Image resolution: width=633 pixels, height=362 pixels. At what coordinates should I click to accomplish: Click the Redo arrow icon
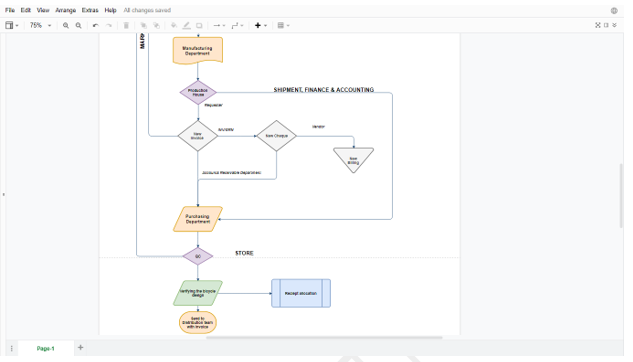pyautogui.click(x=109, y=25)
